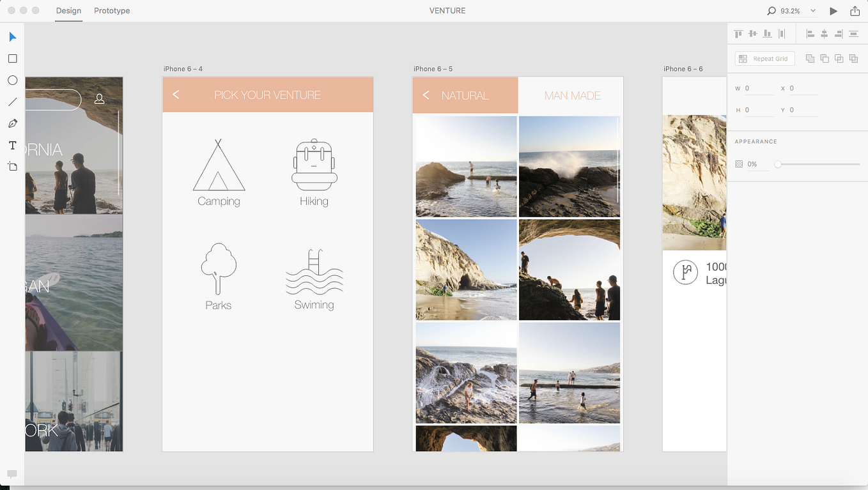The width and height of the screenshot is (868, 490).
Task: Click the comment icon at bottom-left
Action: [12, 474]
